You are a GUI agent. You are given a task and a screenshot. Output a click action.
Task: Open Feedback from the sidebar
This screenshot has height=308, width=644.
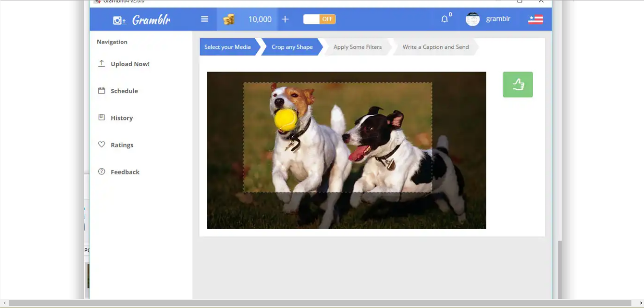[125, 172]
